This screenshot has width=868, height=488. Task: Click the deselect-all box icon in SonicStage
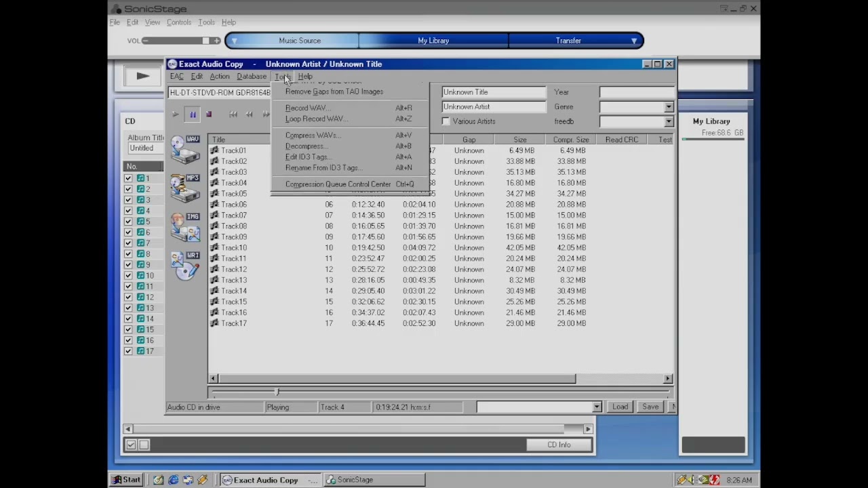click(x=144, y=445)
